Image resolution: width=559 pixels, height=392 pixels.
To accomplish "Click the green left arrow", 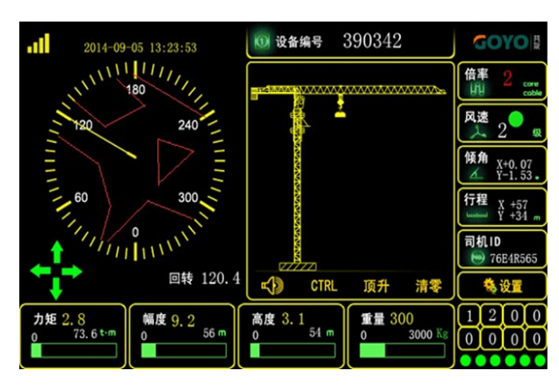I will point(40,272).
